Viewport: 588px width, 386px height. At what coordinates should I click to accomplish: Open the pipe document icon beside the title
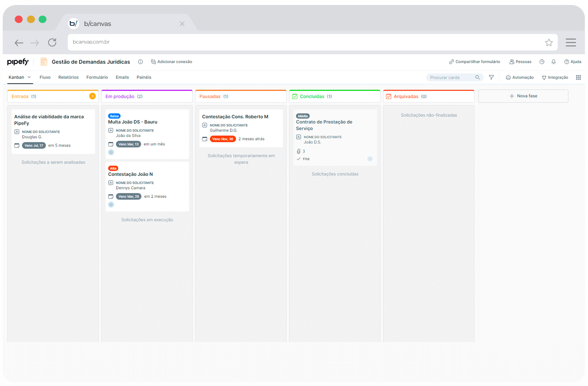click(x=44, y=62)
